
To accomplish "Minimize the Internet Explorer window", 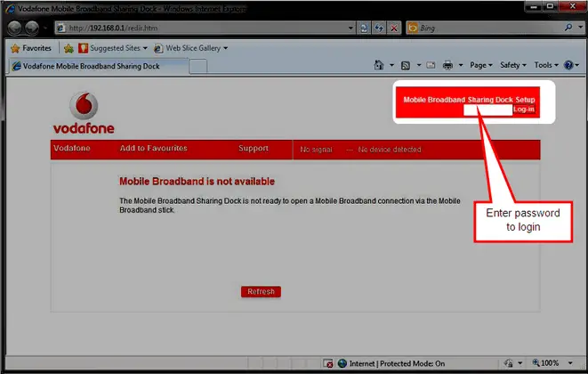I will [533, 6].
